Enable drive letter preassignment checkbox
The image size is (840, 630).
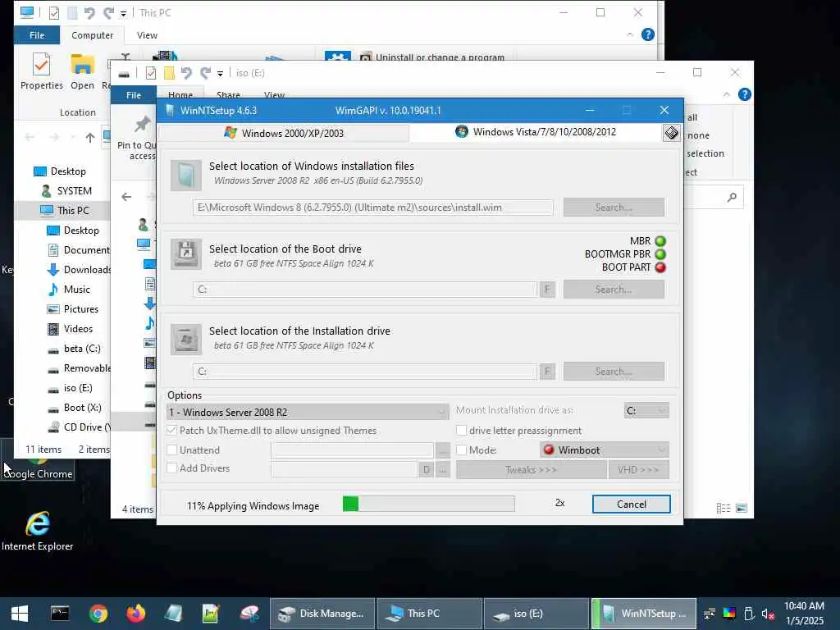(461, 430)
